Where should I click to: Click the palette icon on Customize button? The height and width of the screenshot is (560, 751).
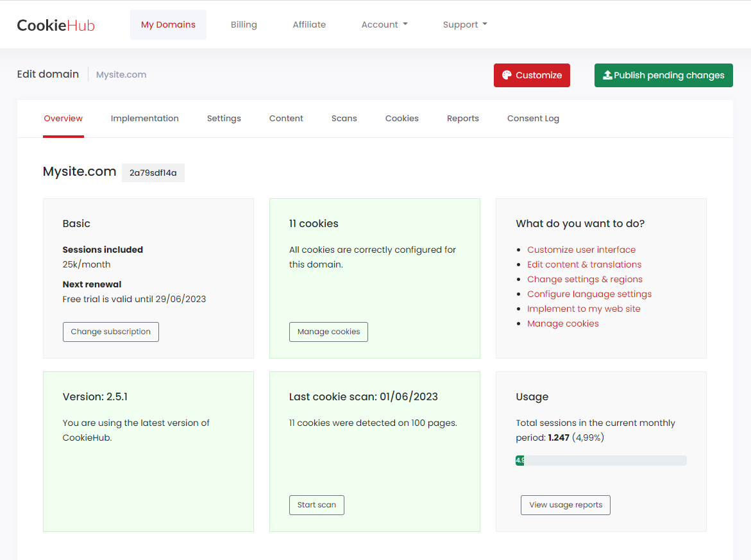pyautogui.click(x=507, y=75)
